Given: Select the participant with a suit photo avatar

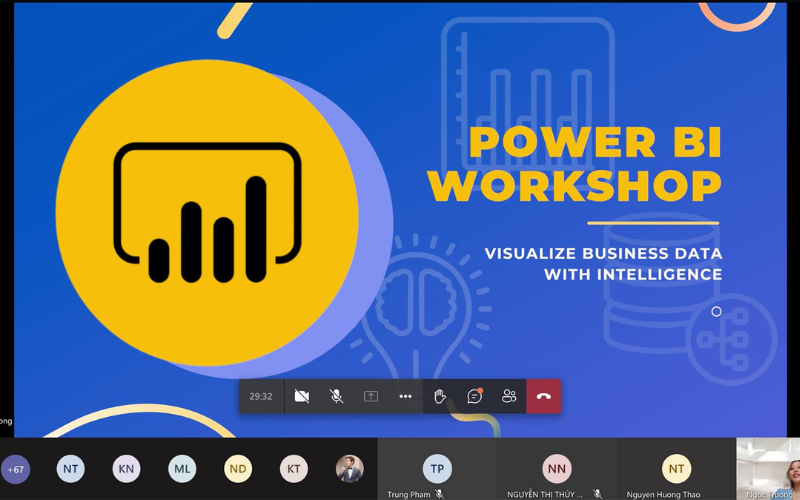Looking at the screenshot, I should (x=349, y=469).
